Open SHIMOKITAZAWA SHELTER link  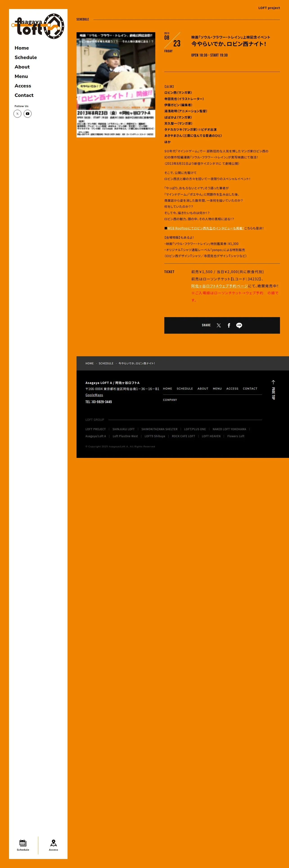pyautogui.click(x=160, y=429)
